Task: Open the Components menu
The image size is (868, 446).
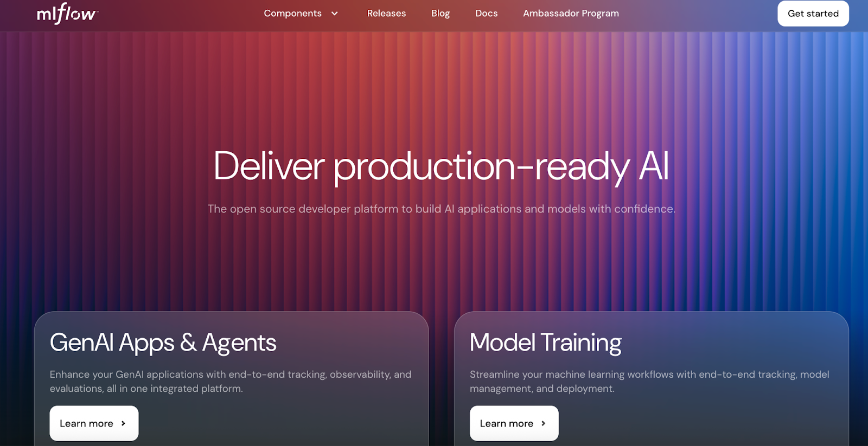Action: pos(293,14)
